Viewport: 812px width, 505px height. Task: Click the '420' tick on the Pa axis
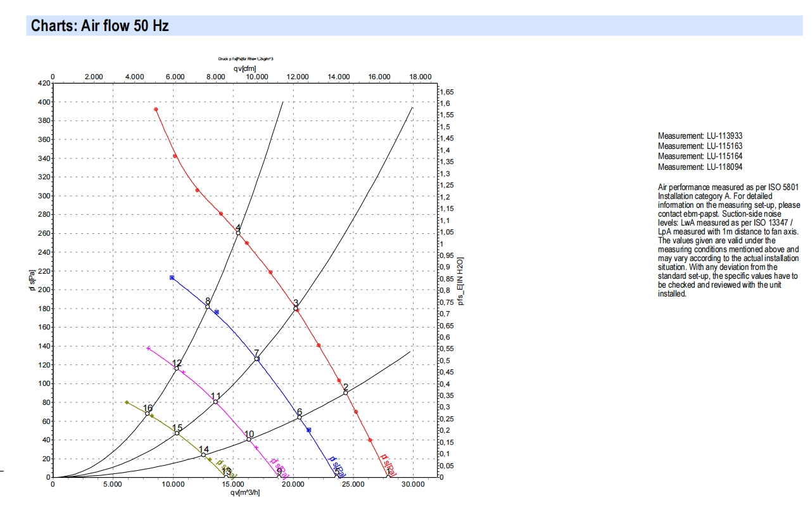pyautogui.click(x=44, y=83)
